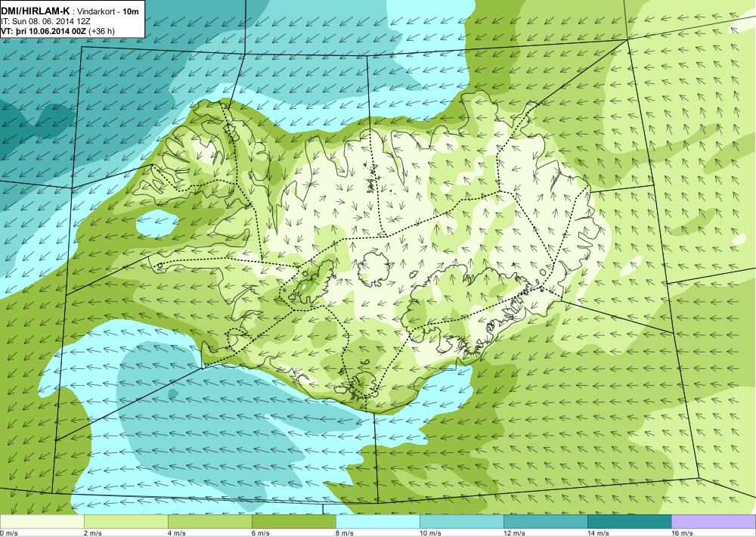Click the '(+36 h)' forecast offset text
This screenshot has height=537, width=756.
101,31
